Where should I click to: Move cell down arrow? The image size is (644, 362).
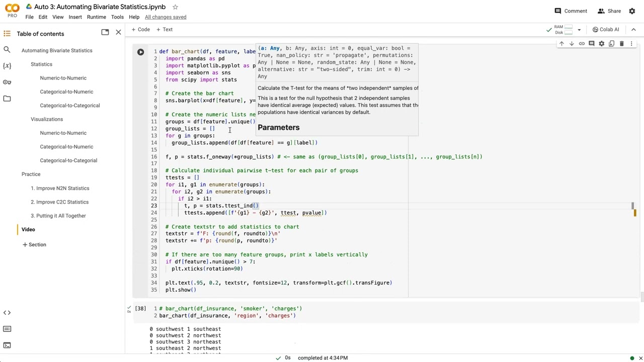[x=572, y=44]
